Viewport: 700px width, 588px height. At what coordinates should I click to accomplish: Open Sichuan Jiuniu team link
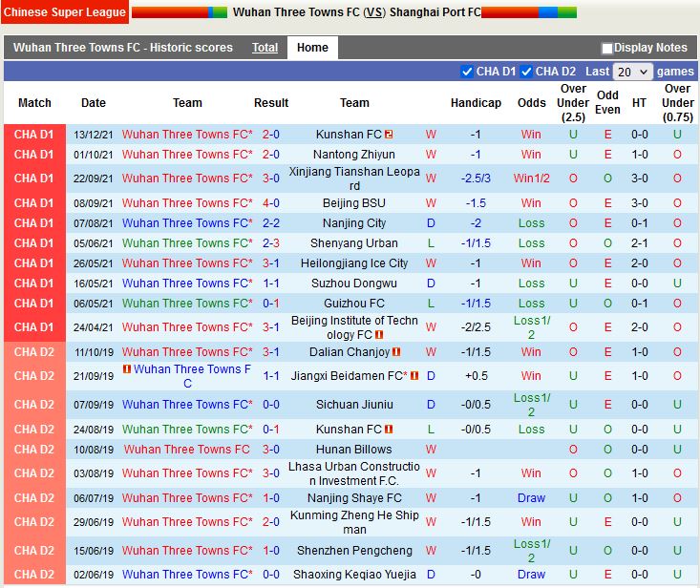(354, 405)
